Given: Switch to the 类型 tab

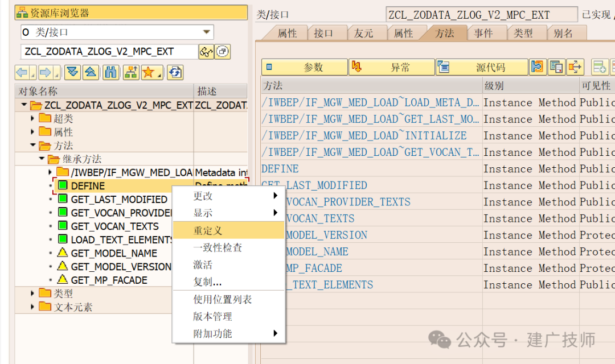Looking at the screenshot, I should [523, 34].
